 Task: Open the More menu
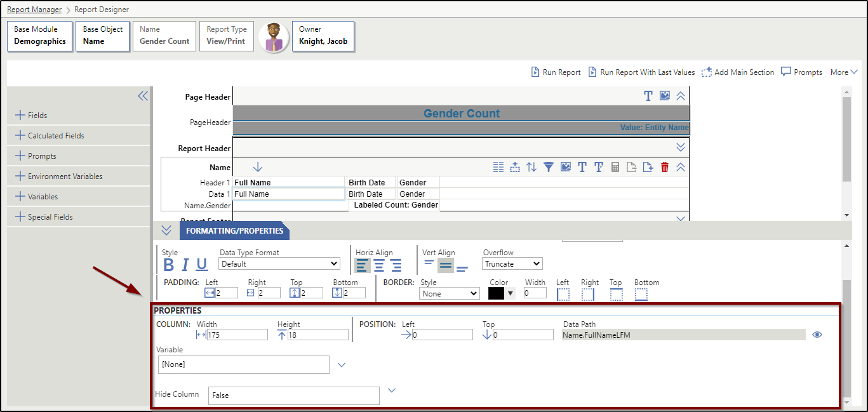click(844, 72)
